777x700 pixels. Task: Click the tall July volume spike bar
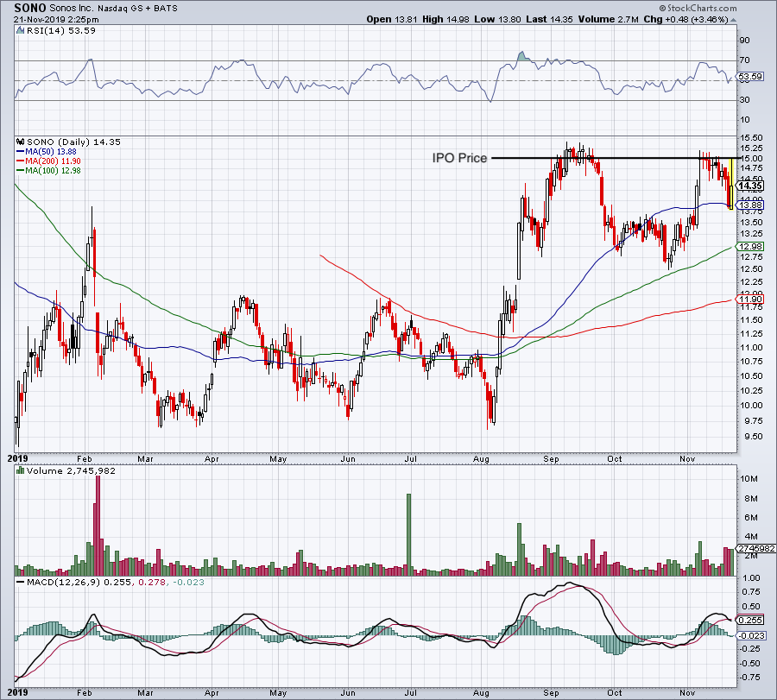409,534
